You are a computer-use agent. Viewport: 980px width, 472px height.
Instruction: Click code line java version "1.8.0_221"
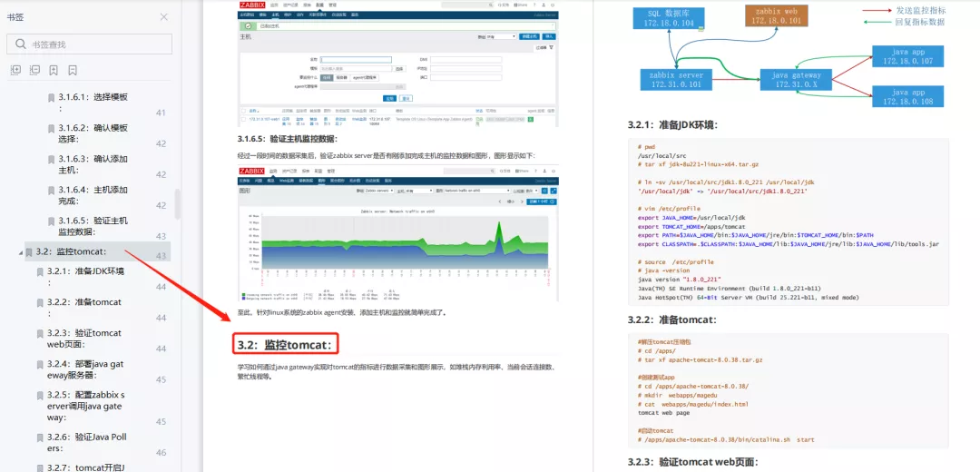click(680, 280)
